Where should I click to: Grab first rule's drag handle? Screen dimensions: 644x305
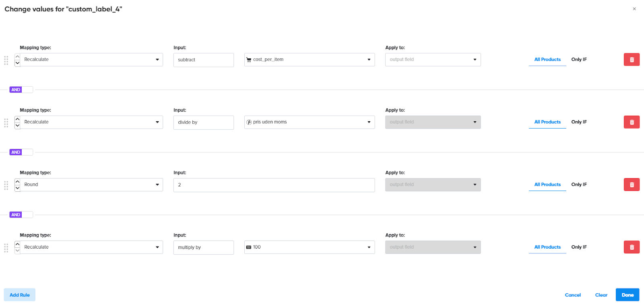(6, 60)
